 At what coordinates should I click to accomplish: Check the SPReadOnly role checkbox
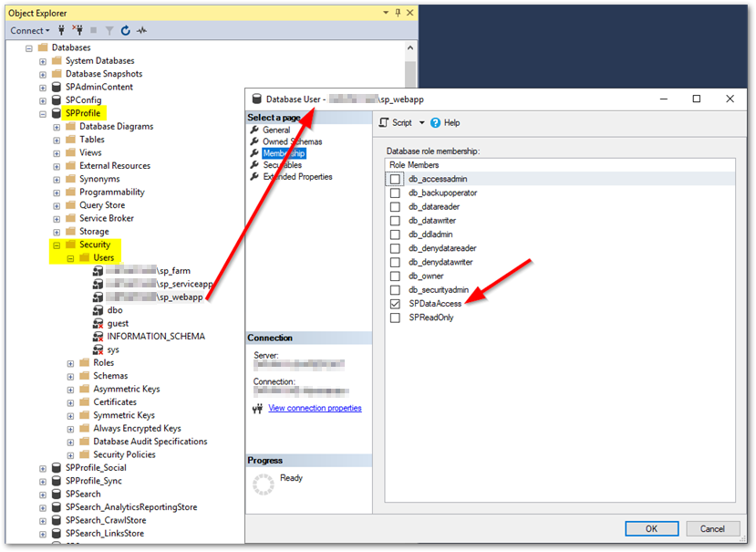[x=396, y=318]
